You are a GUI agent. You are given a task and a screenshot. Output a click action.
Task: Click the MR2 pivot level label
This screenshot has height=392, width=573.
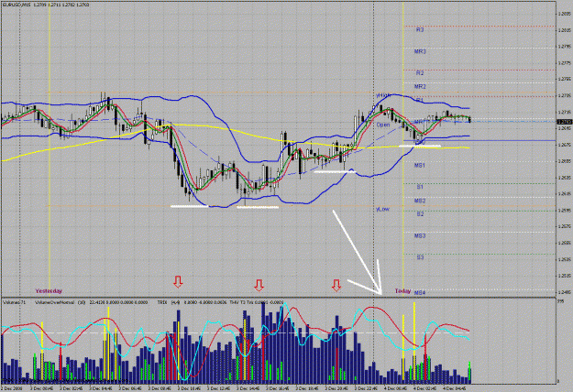pos(420,86)
